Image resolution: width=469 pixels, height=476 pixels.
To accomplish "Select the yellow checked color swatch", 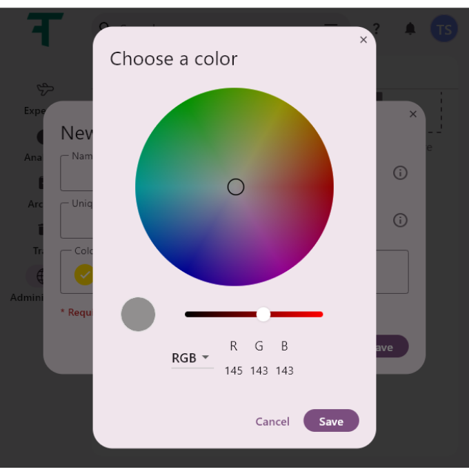I will click(x=84, y=275).
